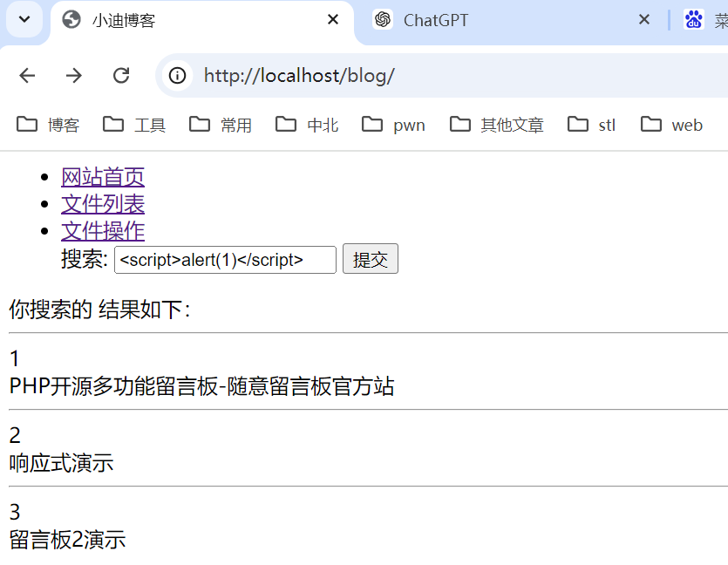Select the result 响应式演示
This screenshot has height=565, width=728.
point(61,463)
